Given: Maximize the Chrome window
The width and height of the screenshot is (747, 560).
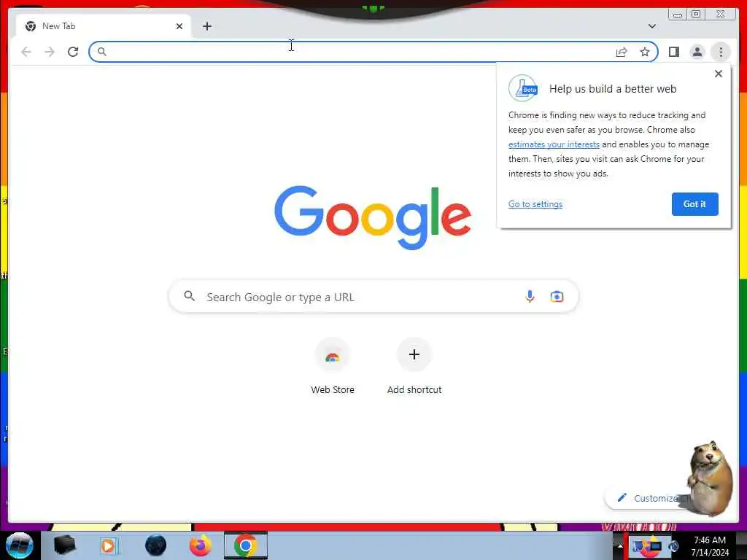Looking at the screenshot, I should click(695, 15).
